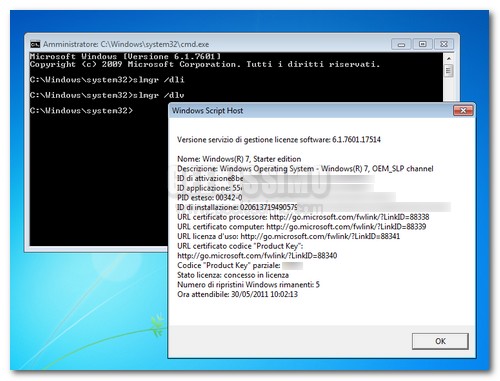Click the Copyright 2009 Microsoft Corporation line
Viewport: 500px width, 381px height.
(205, 64)
